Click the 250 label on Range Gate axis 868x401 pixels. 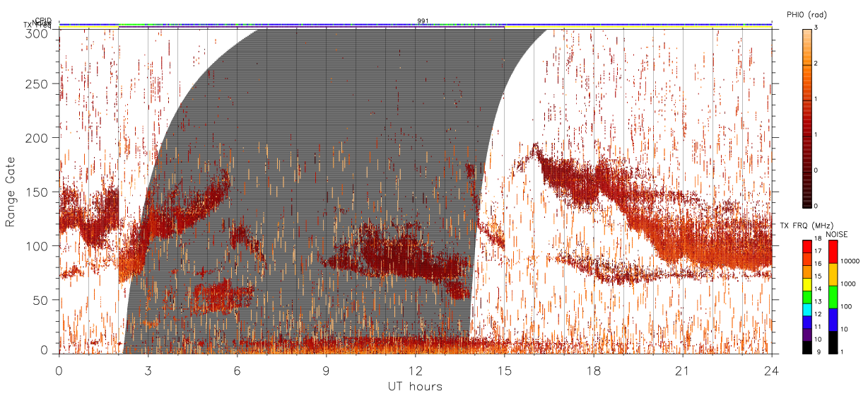click(x=37, y=84)
